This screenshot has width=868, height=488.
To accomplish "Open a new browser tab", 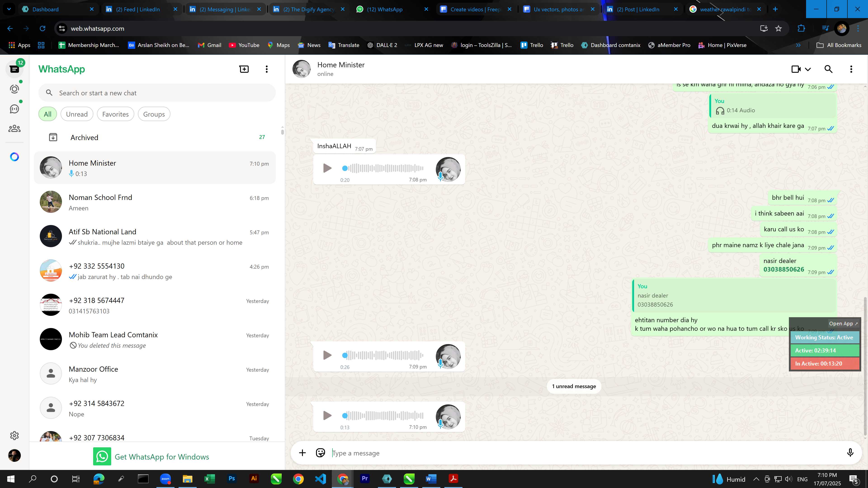I will point(775,9).
